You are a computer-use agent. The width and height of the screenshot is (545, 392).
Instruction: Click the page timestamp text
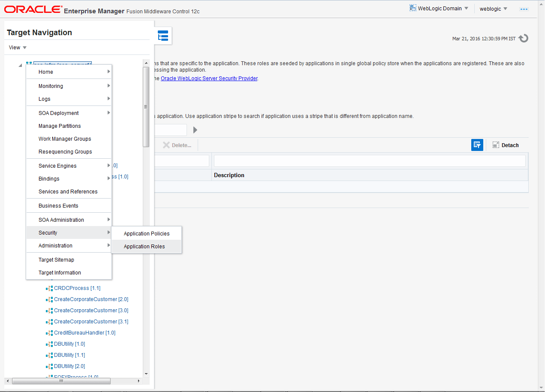pyautogui.click(x=484, y=39)
